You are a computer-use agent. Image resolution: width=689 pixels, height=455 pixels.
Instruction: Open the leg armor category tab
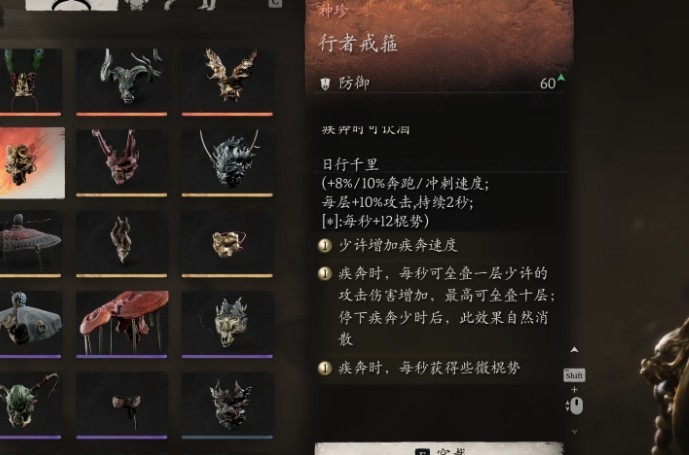point(207,5)
